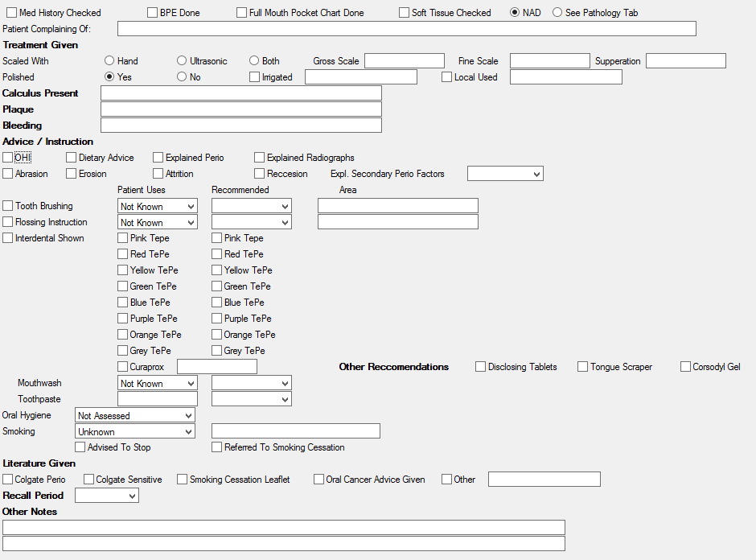This screenshot has width=756, height=560.
Task: Select Hand scaling method
Action: pos(108,60)
